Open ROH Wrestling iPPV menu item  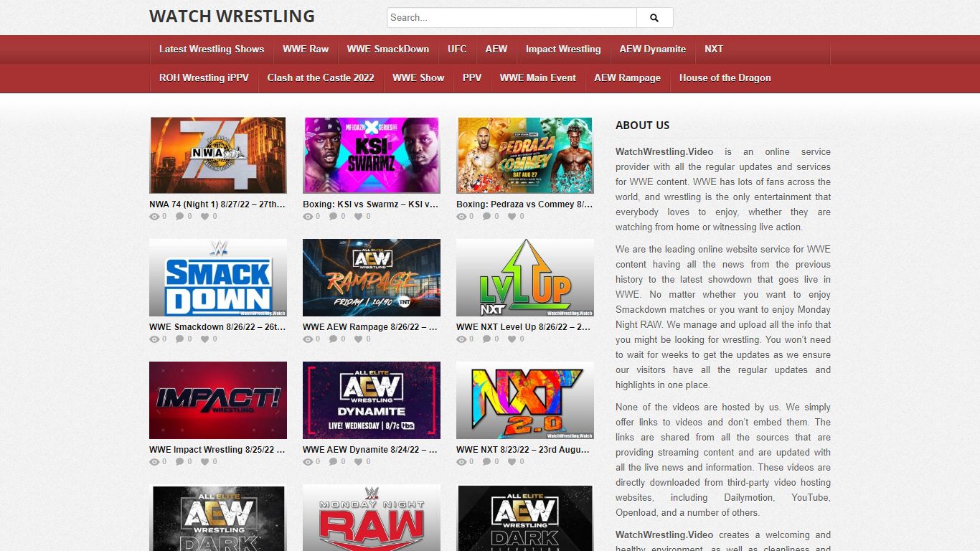(204, 78)
